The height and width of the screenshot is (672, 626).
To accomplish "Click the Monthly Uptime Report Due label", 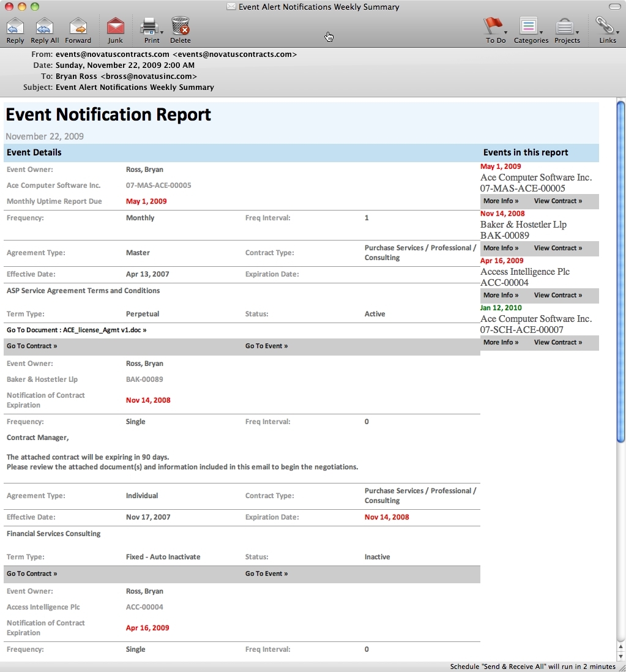I will click(54, 201).
